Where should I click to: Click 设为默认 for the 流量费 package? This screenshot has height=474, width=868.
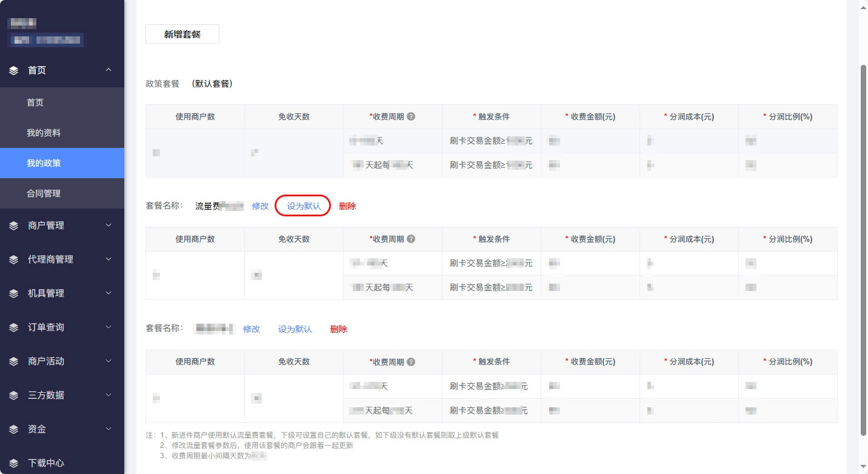click(304, 206)
